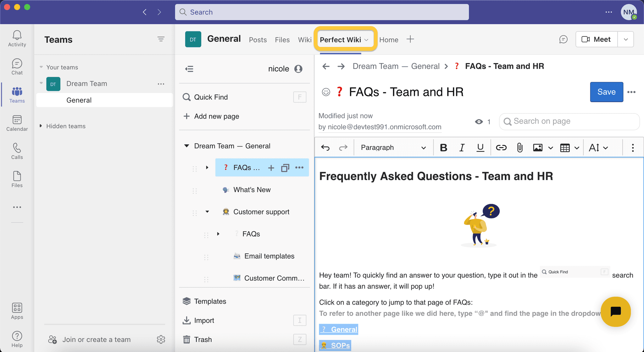This screenshot has height=352, width=644.
Task: Insert a hyperlink using the link icon
Action: coord(501,147)
